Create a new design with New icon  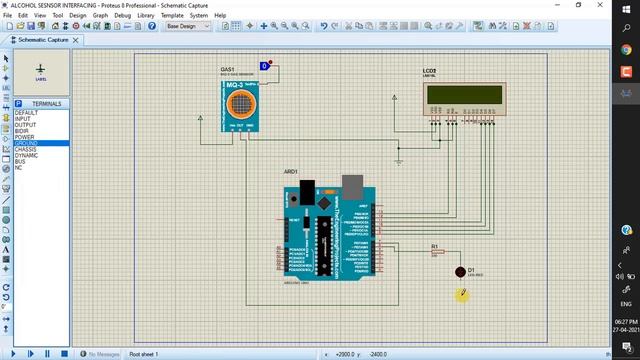9,26
